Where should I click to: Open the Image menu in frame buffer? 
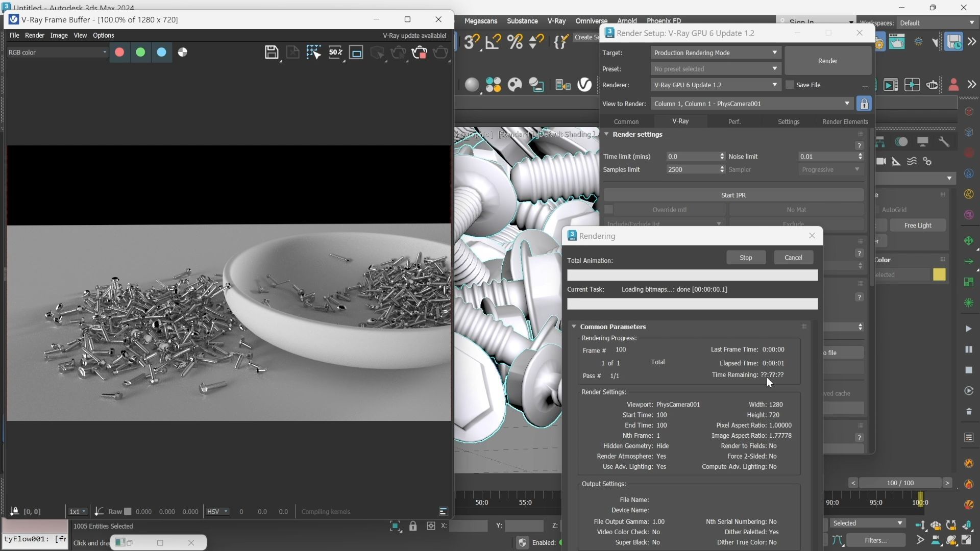[x=59, y=35]
